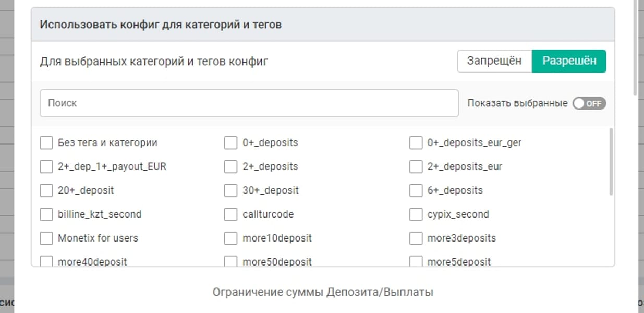
Task: Check the 'more10deposit' checkbox
Action: pyautogui.click(x=230, y=238)
